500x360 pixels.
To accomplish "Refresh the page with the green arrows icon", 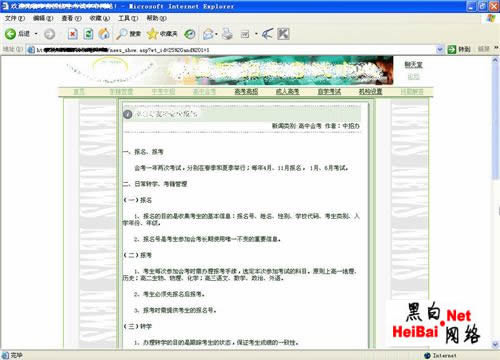I will click(x=88, y=34).
